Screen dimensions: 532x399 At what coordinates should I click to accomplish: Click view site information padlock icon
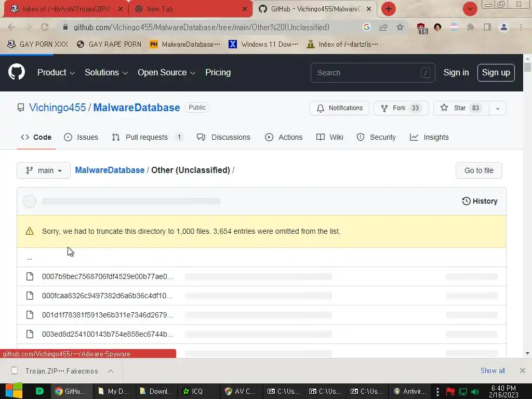click(x=65, y=27)
